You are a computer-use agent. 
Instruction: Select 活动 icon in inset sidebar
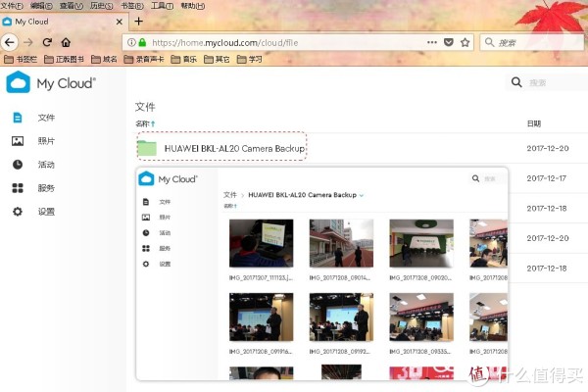point(146,233)
